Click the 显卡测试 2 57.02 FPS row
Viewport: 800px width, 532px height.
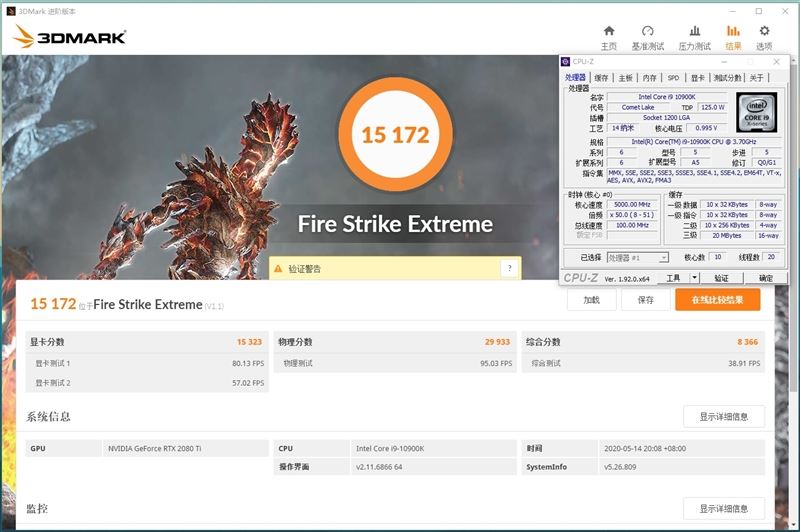click(147, 383)
